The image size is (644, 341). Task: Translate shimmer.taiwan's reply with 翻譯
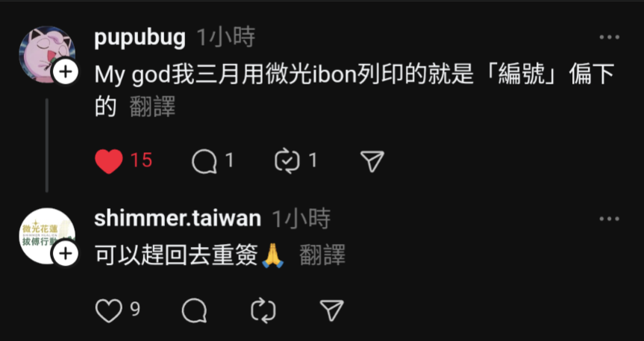(x=322, y=254)
